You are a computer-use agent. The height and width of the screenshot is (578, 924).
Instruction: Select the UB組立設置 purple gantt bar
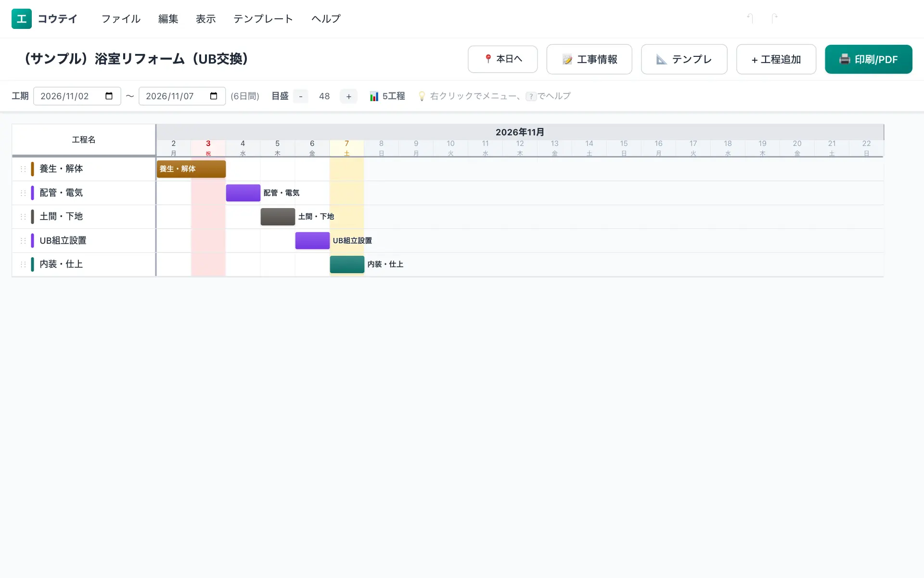[x=312, y=240]
